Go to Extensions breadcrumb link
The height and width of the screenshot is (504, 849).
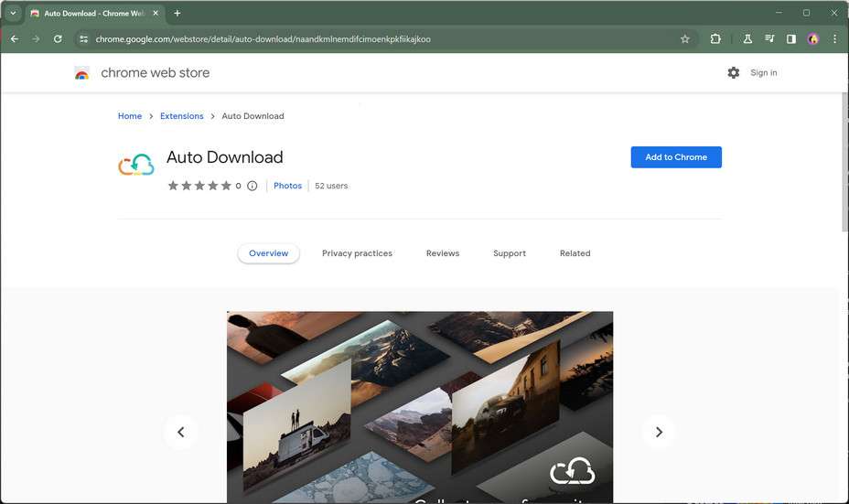[x=181, y=116]
